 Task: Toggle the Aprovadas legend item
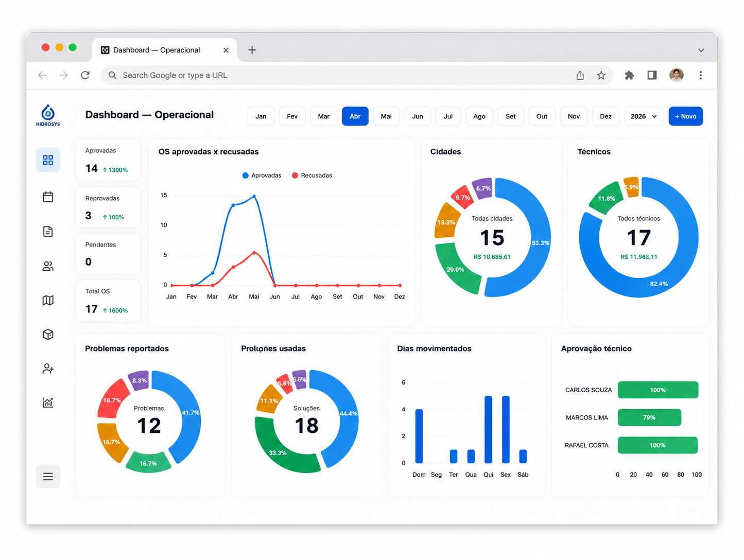262,176
